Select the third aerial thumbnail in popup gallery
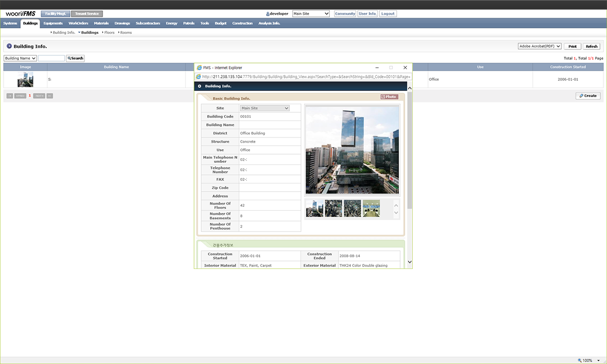This screenshot has height=364, width=607. tap(352, 208)
